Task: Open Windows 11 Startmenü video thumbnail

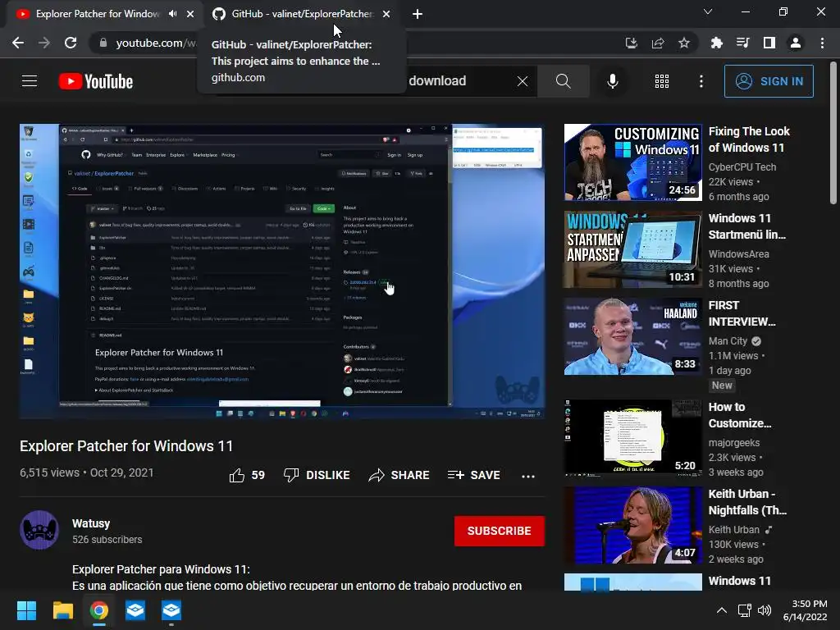Action: coord(632,249)
